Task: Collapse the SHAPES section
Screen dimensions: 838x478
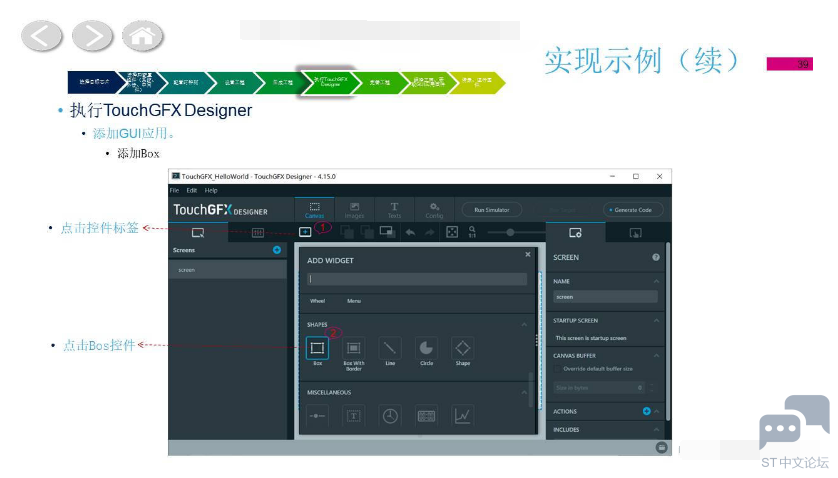Action: pyautogui.click(x=524, y=325)
